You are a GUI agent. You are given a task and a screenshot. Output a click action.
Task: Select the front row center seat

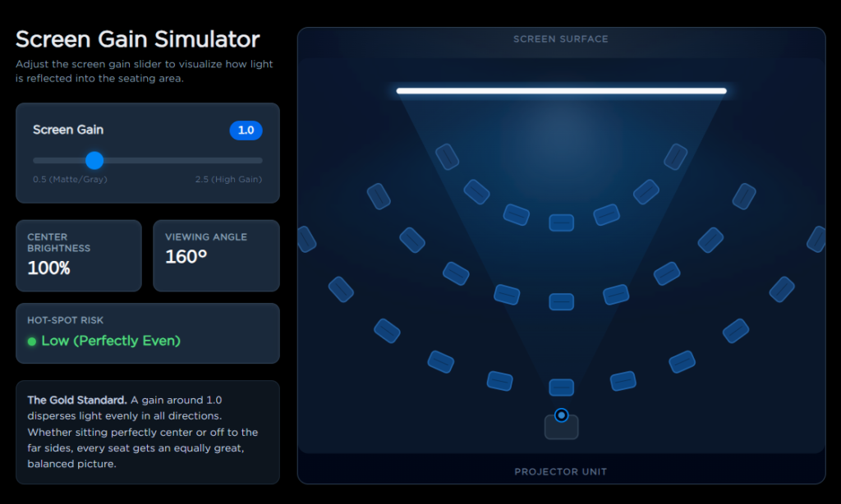point(561,222)
